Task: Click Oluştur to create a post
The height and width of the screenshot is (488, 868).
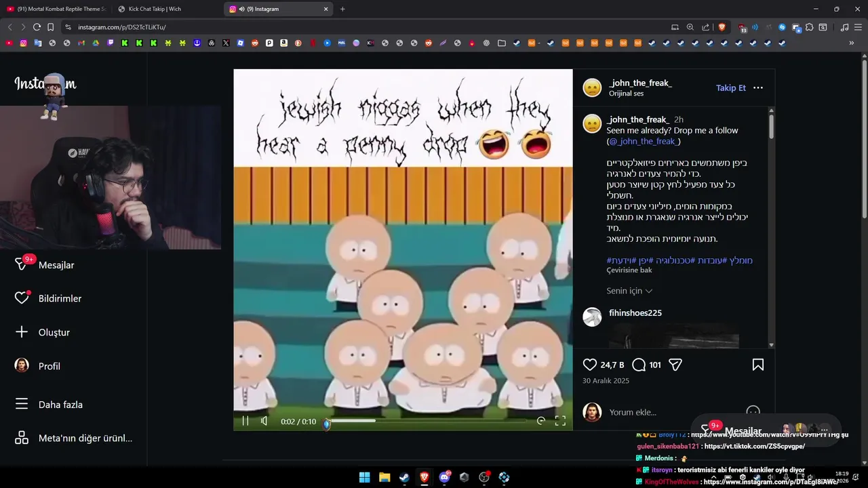Action: click(x=42, y=332)
